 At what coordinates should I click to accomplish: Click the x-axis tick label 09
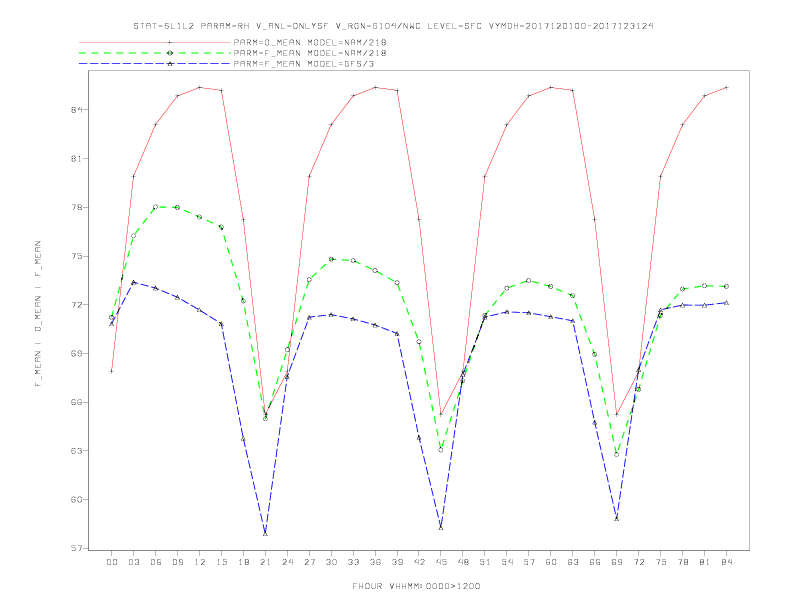pyautogui.click(x=178, y=562)
